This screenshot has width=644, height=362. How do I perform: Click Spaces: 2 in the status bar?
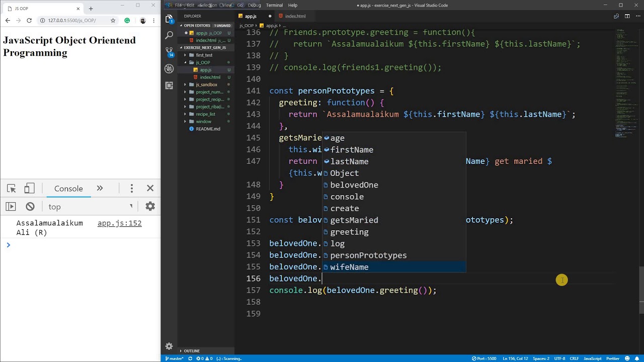[x=541, y=358]
